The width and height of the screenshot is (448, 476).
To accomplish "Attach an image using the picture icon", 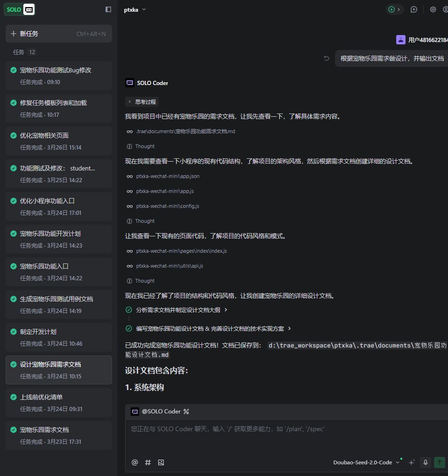I will [161, 462].
